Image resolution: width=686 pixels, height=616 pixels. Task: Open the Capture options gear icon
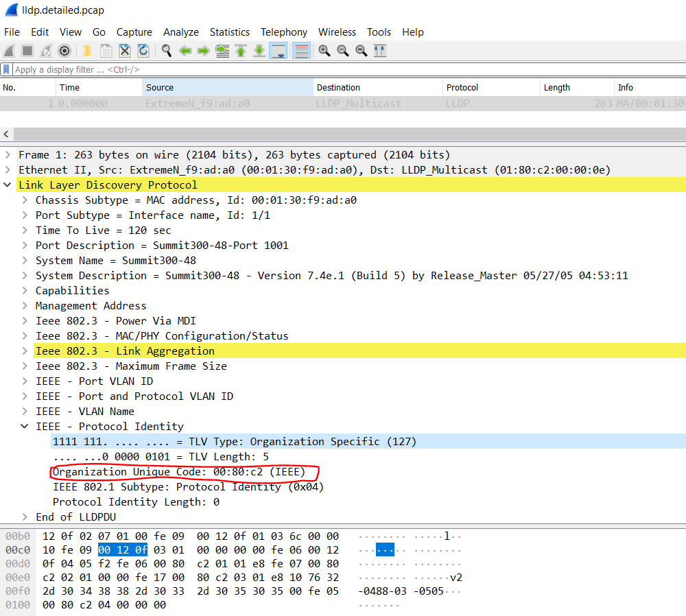(64, 50)
